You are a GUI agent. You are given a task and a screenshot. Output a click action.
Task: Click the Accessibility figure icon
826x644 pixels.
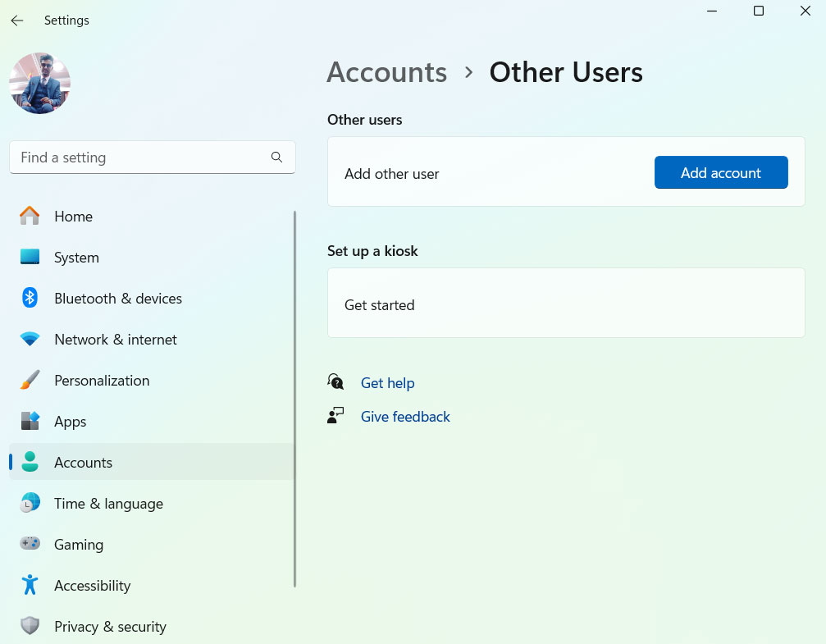[30, 585]
